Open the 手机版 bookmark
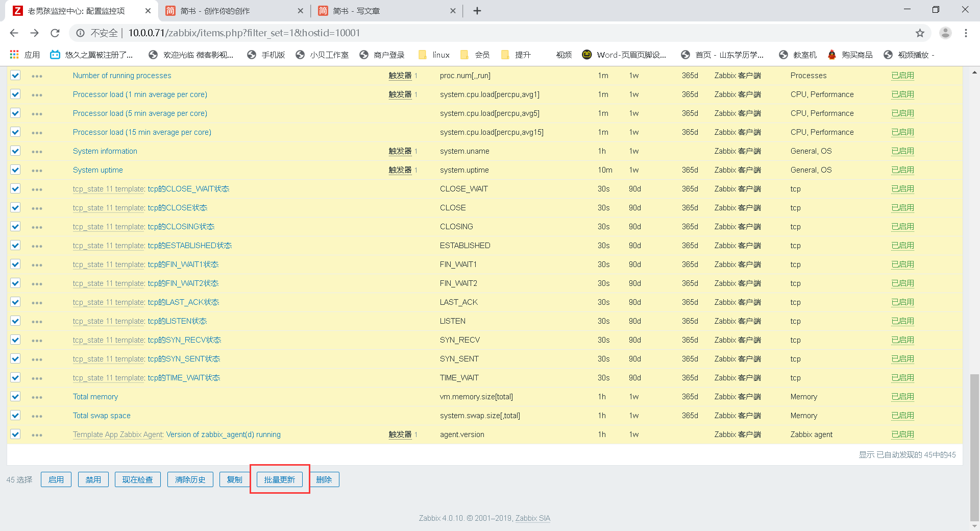980x531 pixels. click(x=266, y=55)
